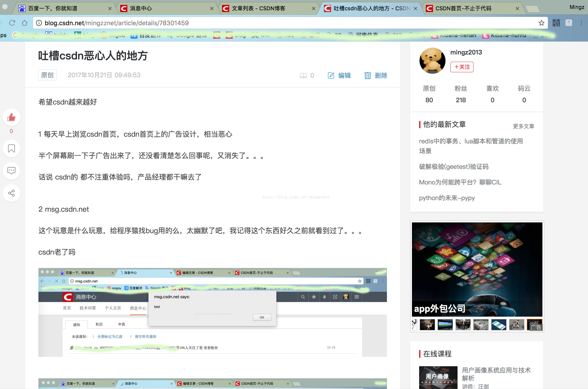Open the 更多文章 link

coord(523,126)
